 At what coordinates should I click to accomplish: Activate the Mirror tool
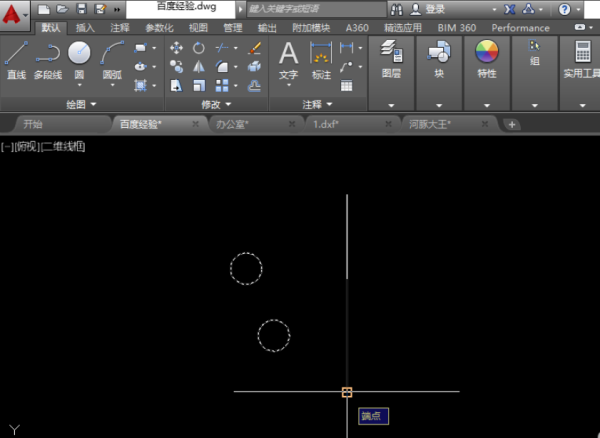[199, 67]
